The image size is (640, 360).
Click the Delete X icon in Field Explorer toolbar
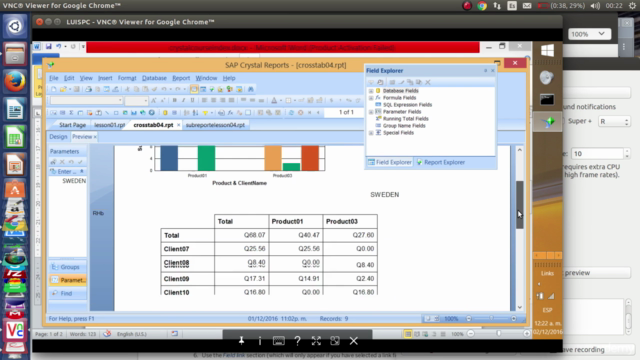pyautogui.click(x=428, y=82)
